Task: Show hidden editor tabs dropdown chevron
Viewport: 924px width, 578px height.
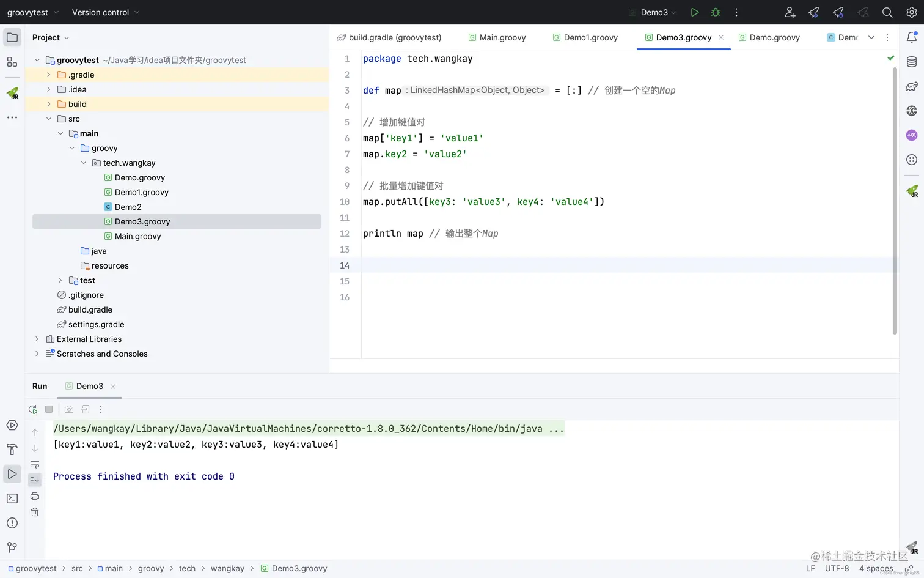Action: coord(871,37)
